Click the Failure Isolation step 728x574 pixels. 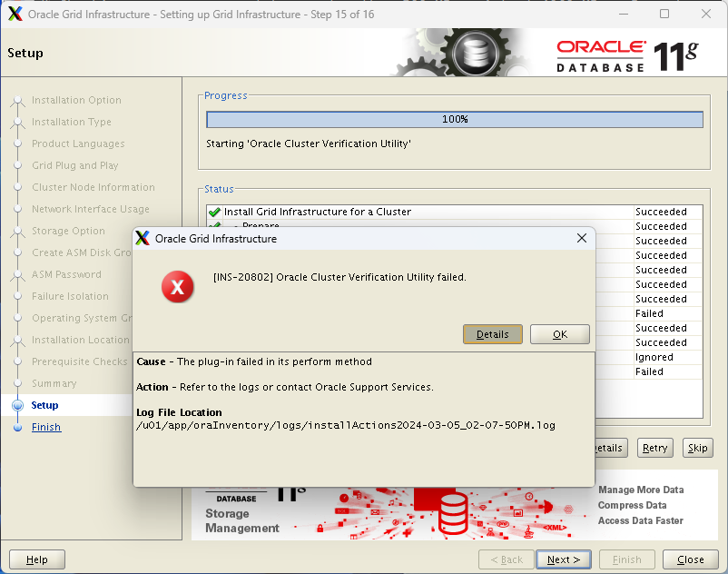(x=70, y=296)
